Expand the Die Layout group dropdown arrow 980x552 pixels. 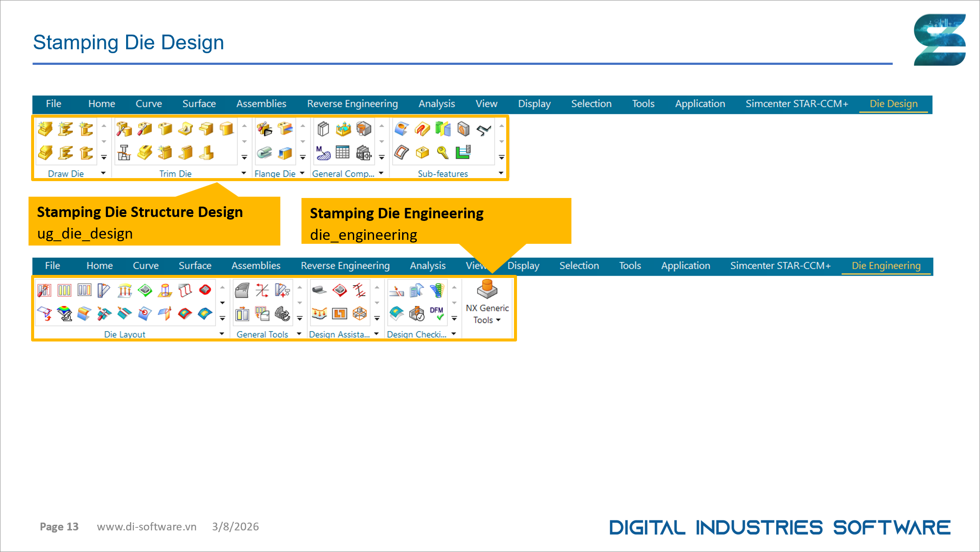pyautogui.click(x=222, y=334)
